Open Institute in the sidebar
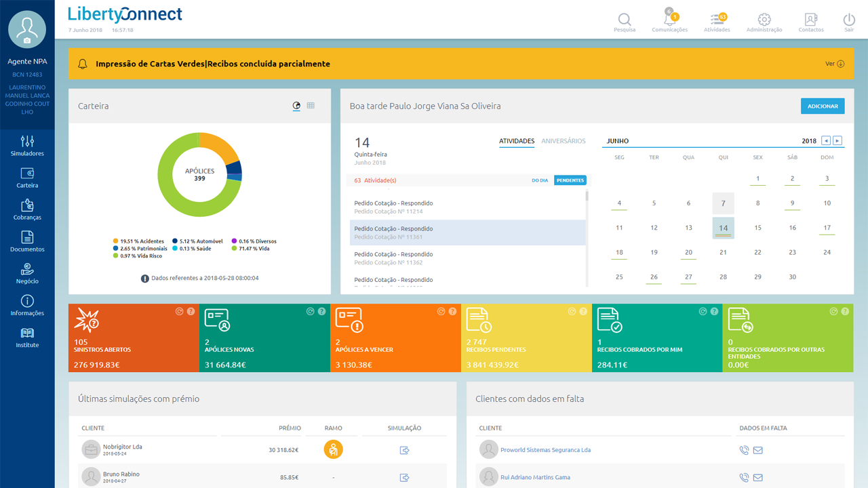The image size is (868, 488). (x=27, y=337)
